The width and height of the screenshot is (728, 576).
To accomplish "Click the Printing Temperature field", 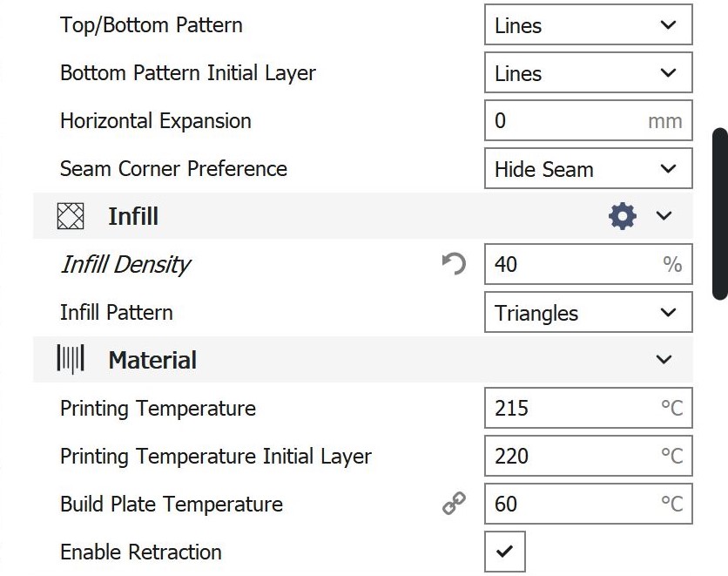I will (566, 408).
